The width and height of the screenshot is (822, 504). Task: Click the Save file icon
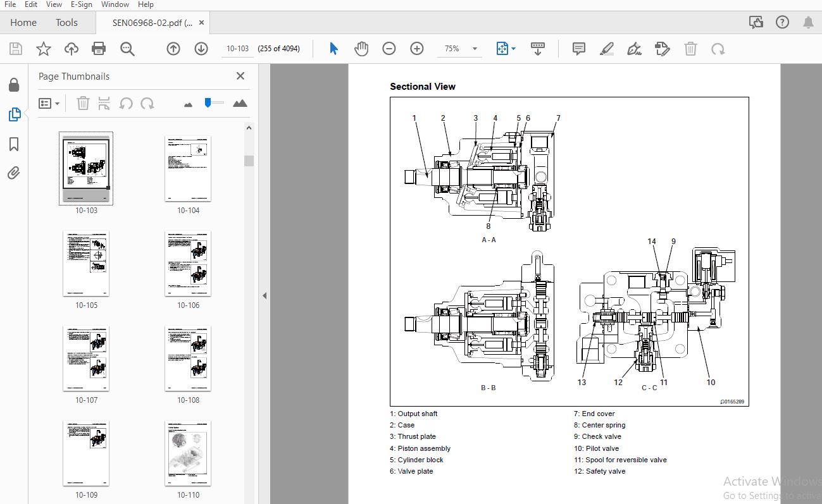click(x=16, y=49)
